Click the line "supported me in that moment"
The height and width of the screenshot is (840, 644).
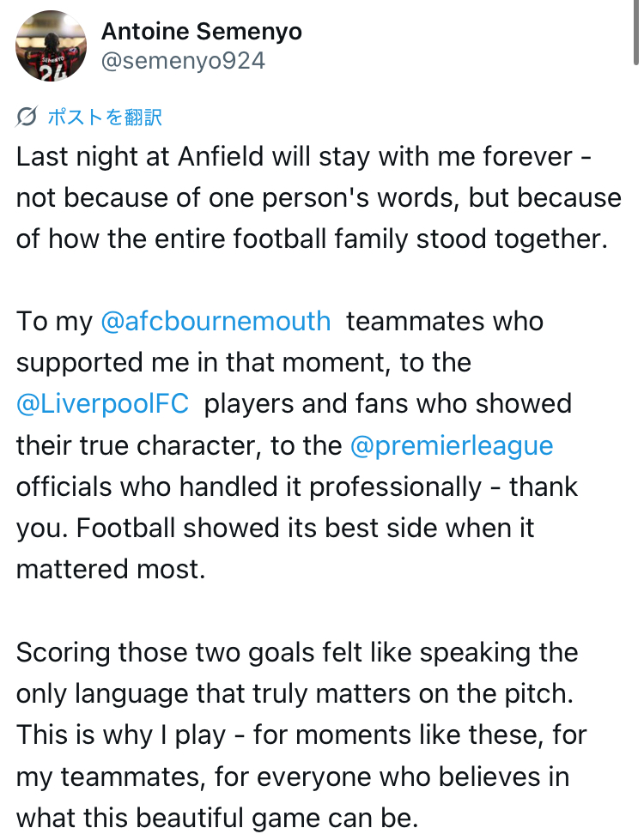pyautogui.click(x=243, y=363)
